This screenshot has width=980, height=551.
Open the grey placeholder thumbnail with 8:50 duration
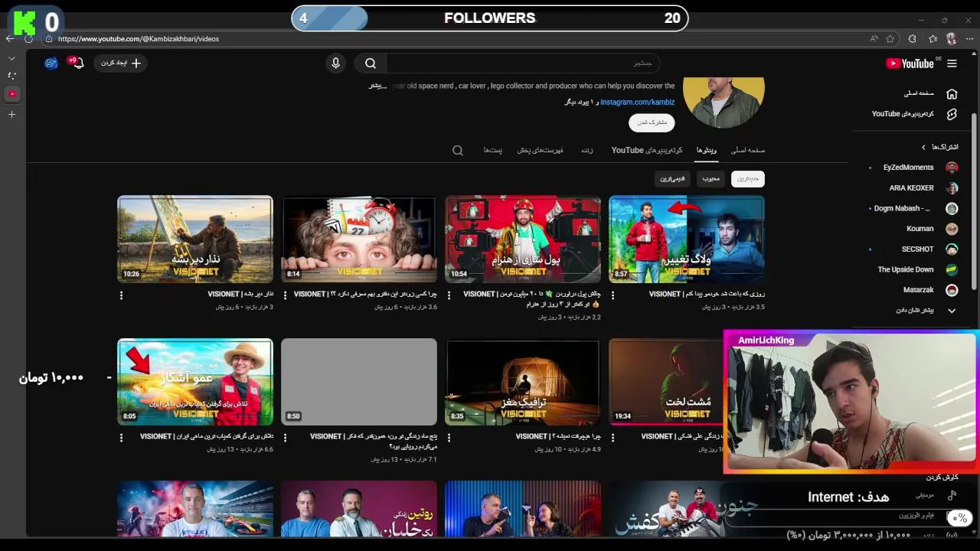click(x=359, y=382)
